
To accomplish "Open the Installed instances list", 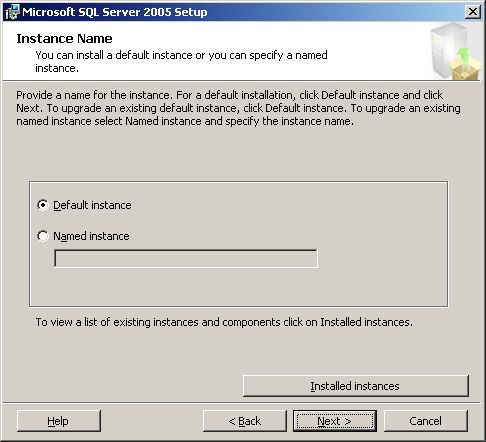I will pos(356,386).
